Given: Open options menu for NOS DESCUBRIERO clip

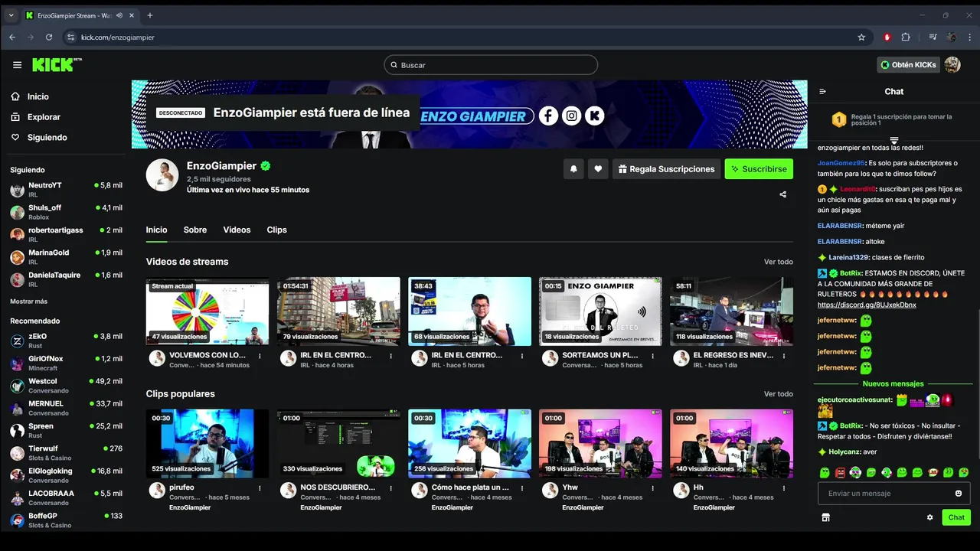Looking at the screenshot, I should click(x=390, y=487).
